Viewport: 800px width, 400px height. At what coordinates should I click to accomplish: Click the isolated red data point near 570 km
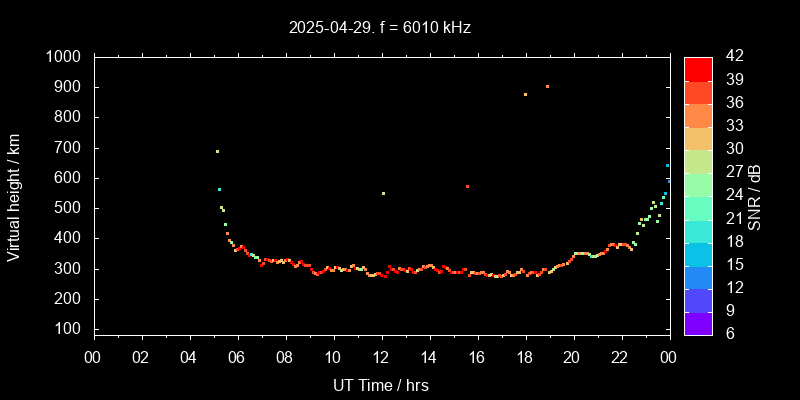pos(467,186)
